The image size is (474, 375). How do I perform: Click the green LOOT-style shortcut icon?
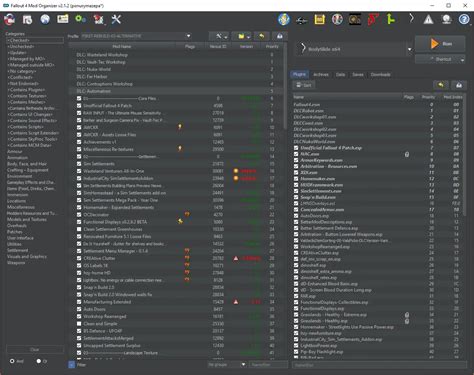(x=391, y=19)
